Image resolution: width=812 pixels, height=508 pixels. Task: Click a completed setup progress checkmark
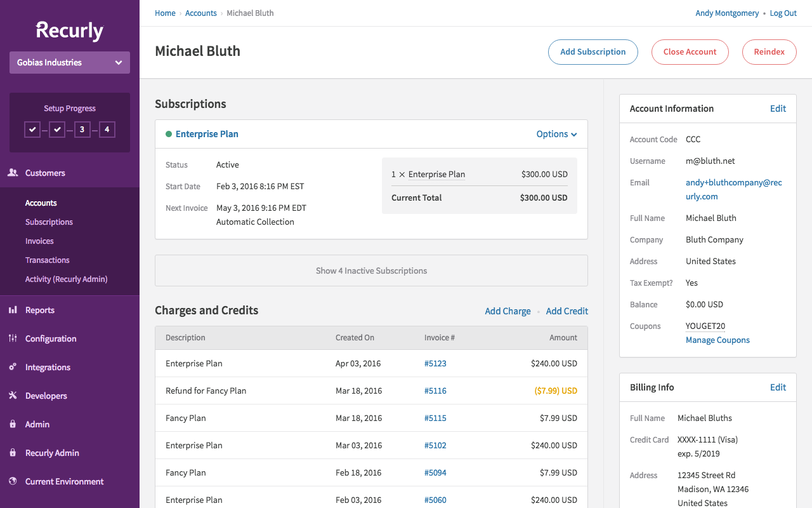tap(32, 129)
